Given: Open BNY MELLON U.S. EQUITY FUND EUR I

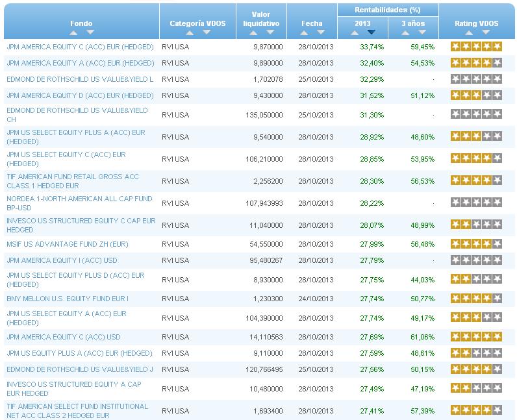Looking at the screenshot, I should [x=67, y=299].
